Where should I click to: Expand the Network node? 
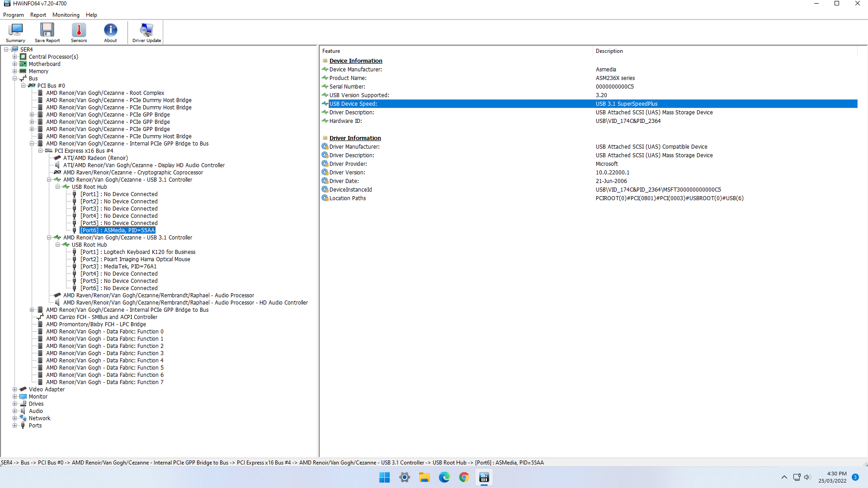coord(14,418)
